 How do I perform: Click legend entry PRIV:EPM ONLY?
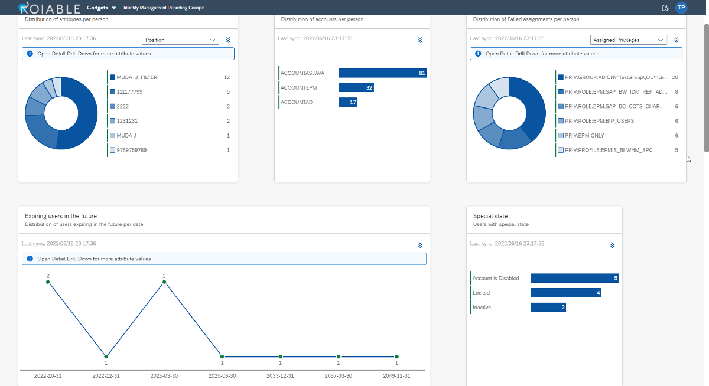[618, 135]
